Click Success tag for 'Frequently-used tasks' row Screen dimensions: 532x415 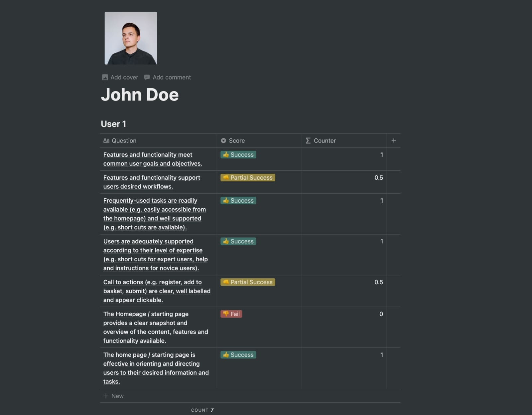click(x=238, y=201)
